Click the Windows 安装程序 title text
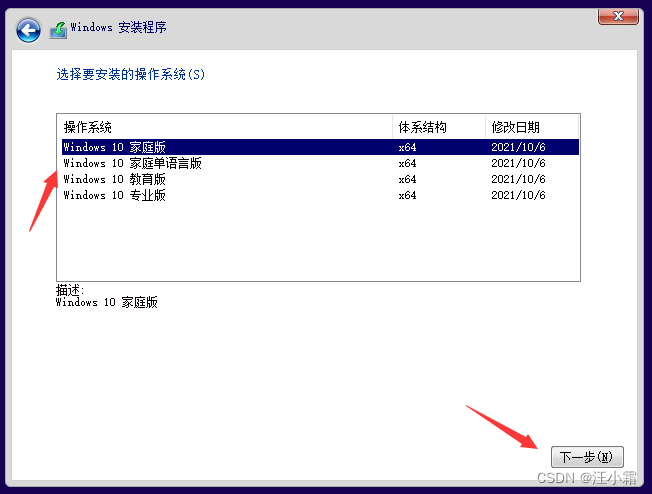 coord(119,27)
